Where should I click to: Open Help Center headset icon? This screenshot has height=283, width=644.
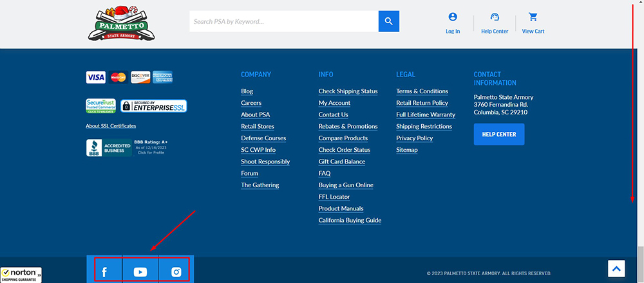pyautogui.click(x=495, y=17)
